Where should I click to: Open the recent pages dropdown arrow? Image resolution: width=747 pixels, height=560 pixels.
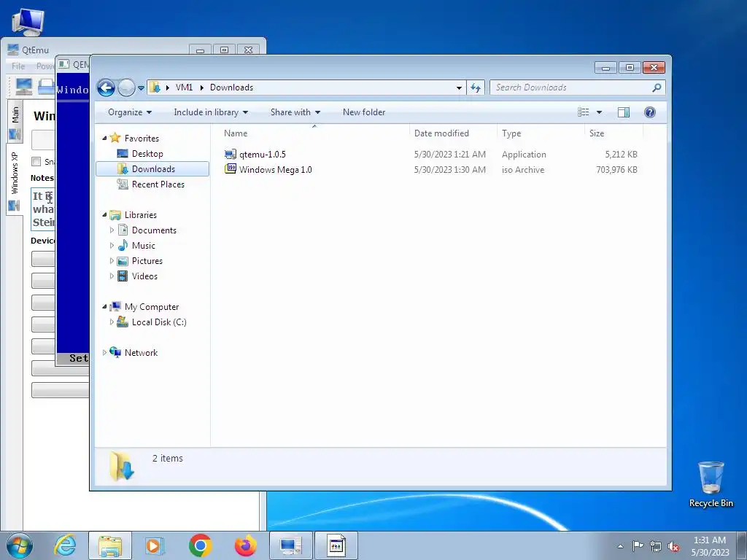pos(141,88)
